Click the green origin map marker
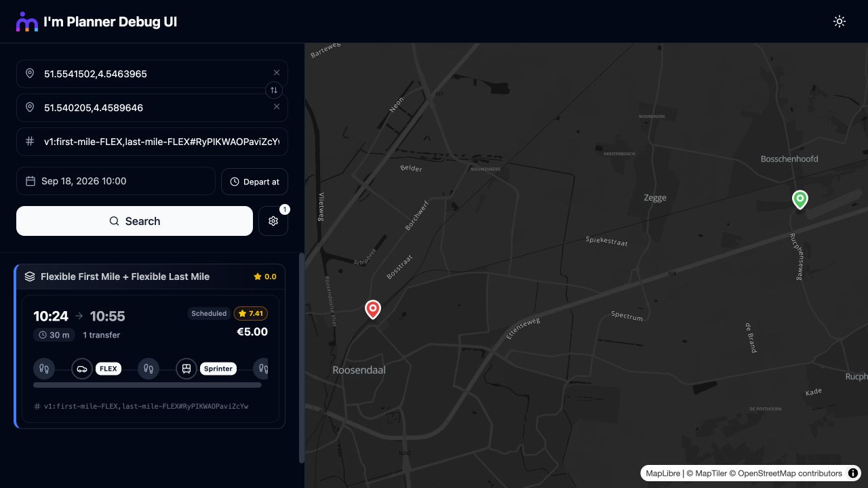The height and width of the screenshot is (488, 868). [x=800, y=200]
